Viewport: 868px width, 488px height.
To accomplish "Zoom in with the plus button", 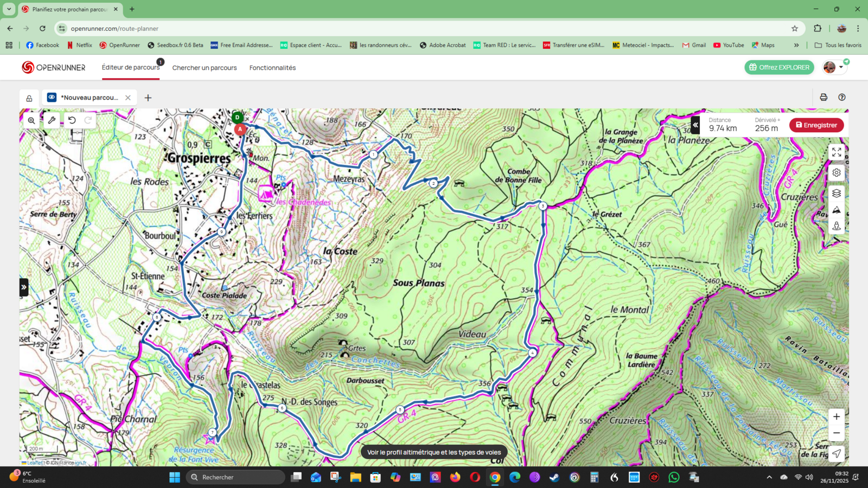I will click(836, 416).
